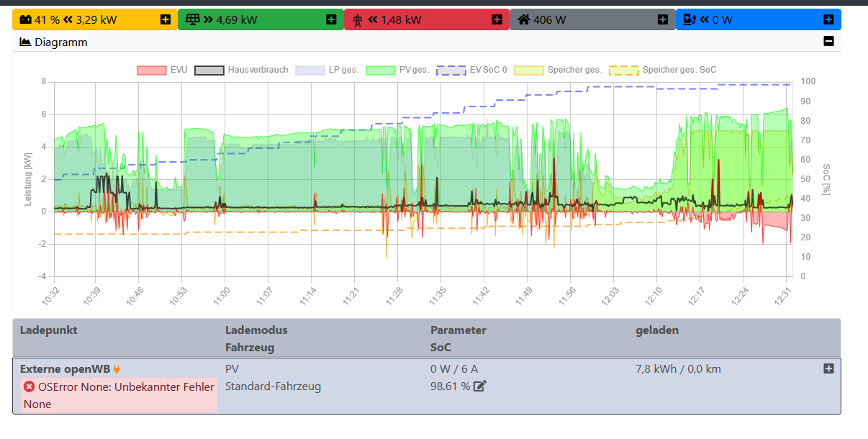The height and width of the screenshot is (439, 868).
Task: Click the house consumption icon
Action: click(523, 19)
